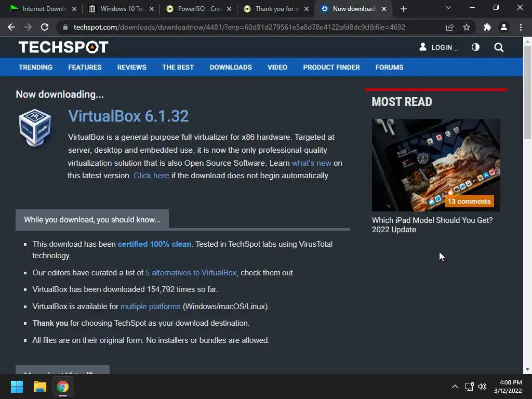Open the network status tray icon

470,387
